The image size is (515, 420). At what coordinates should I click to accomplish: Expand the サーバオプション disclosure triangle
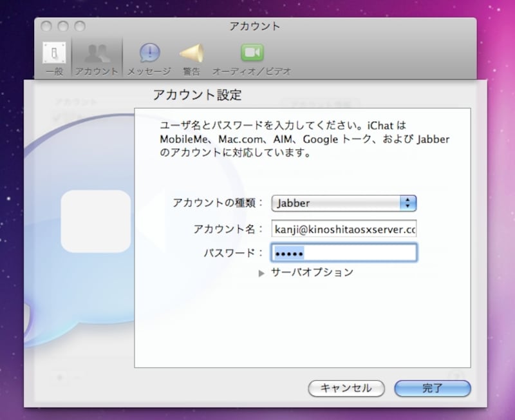pyautogui.click(x=261, y=273)
